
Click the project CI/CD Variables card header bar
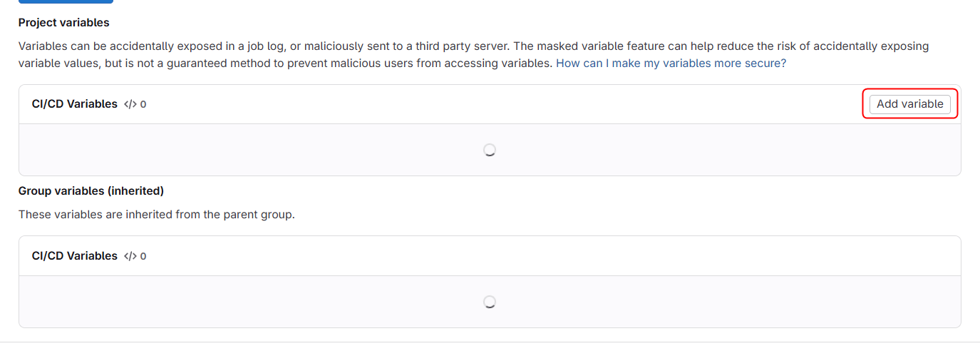click(499, 104)
